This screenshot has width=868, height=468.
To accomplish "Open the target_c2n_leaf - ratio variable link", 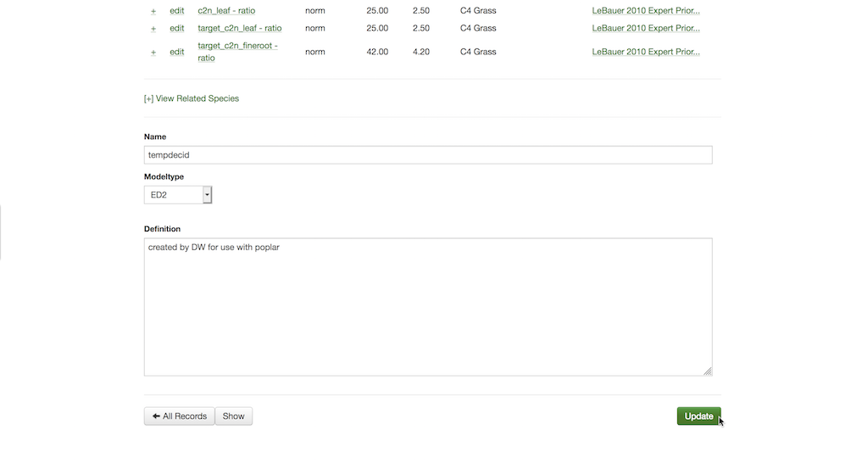I will (x=239, y=28).
